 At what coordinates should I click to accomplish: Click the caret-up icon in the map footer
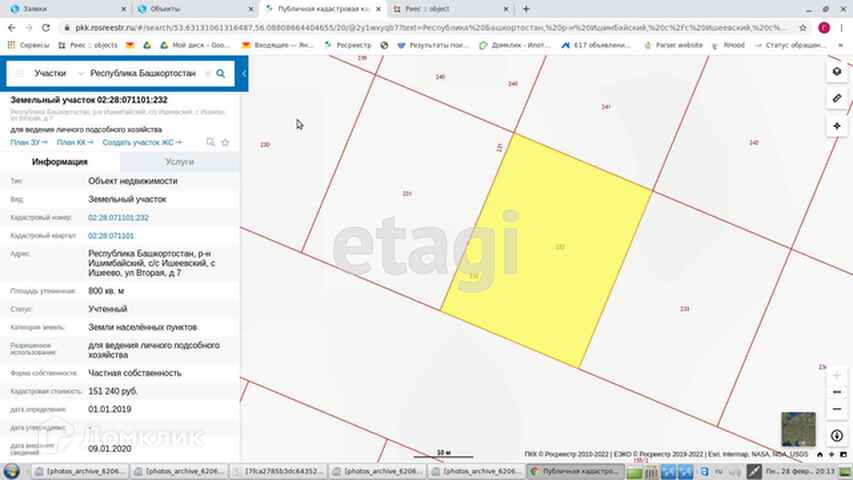click(820, 454)
